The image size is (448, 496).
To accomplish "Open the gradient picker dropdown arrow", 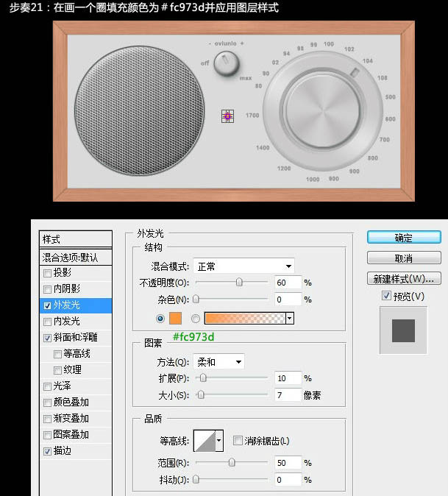I will [x=290, y=319].
